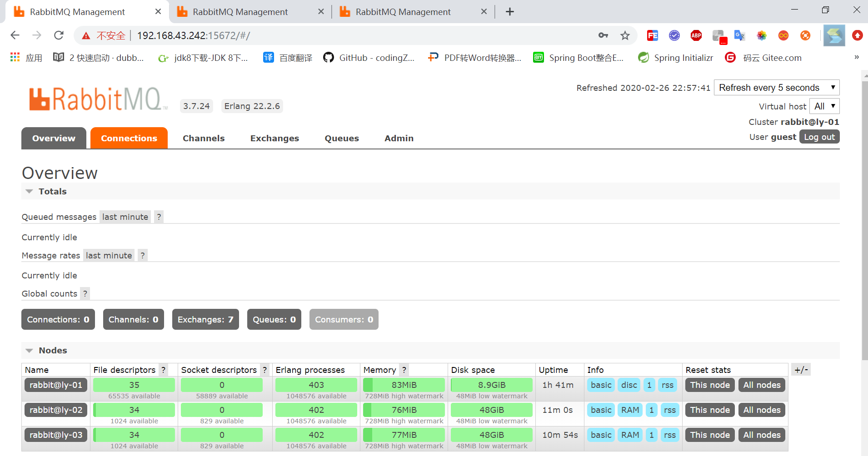Show help for File descriptors column
Viewport: 868px width, 456px height.
[x=164, y=370]
